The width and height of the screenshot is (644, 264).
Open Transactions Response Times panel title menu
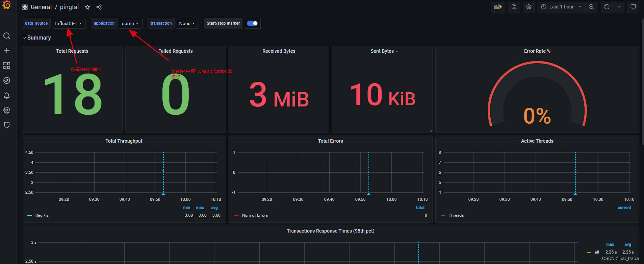(x=330, y=231)
